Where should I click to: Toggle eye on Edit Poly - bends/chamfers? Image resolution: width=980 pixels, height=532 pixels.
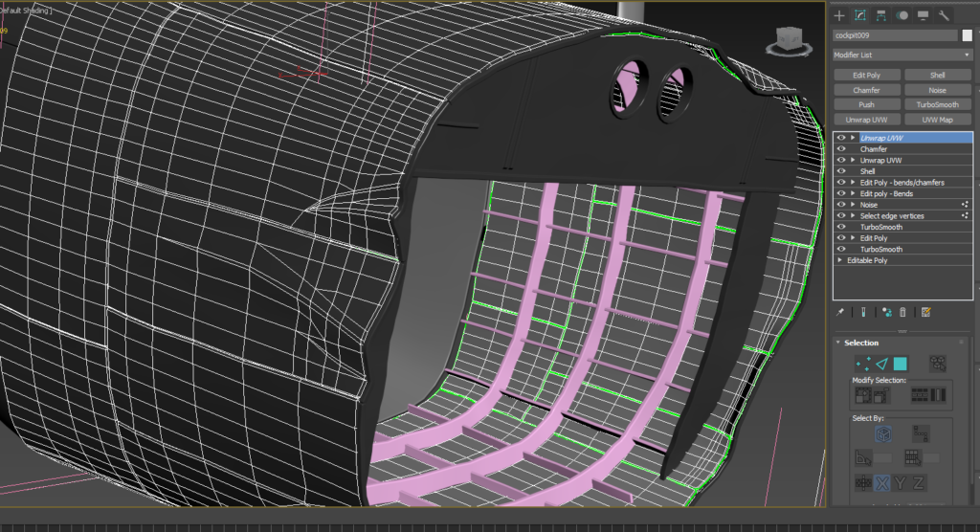[x=841, y=183]
